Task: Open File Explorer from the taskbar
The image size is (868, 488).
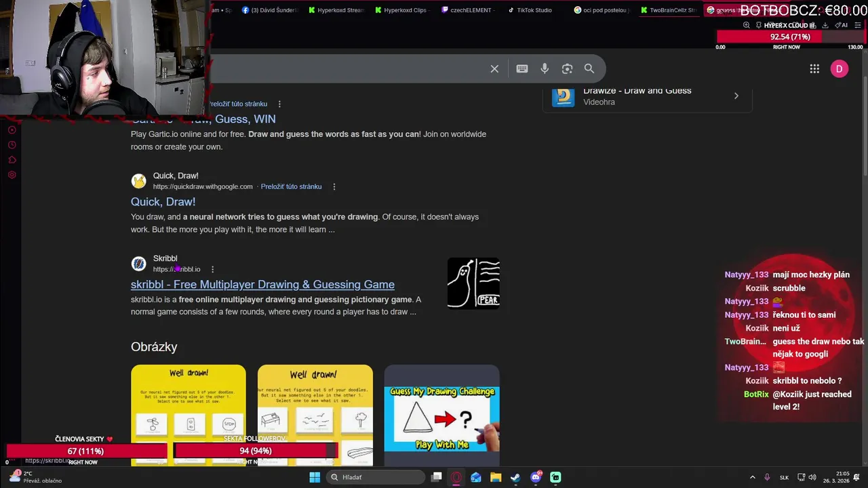Action: pyautogui.click(x=496, y=477)
